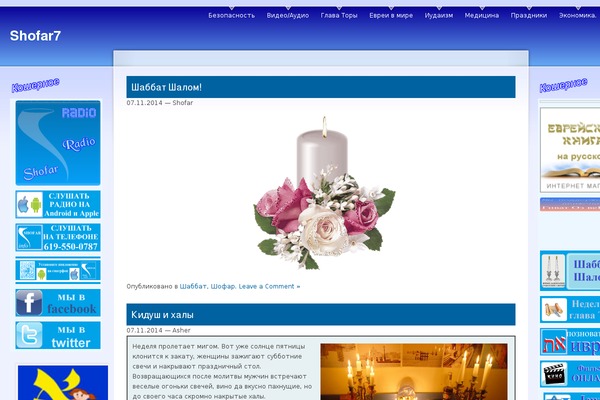The image size is (600, 400).
Task: Follow the Шаббат category link
Action: [x=193, y=286]
